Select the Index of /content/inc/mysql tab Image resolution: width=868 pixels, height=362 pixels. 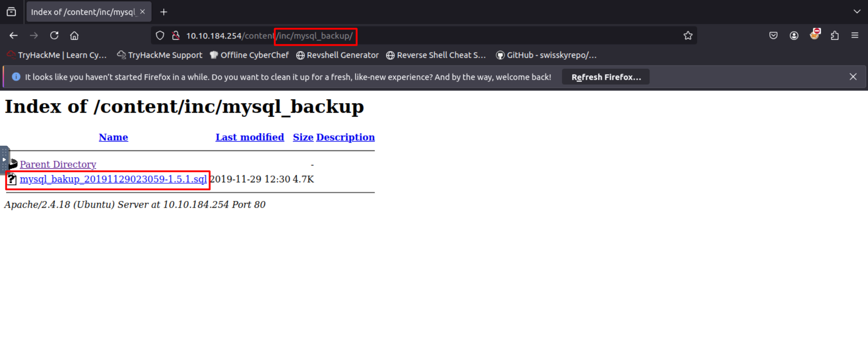[x=83, y=12]
